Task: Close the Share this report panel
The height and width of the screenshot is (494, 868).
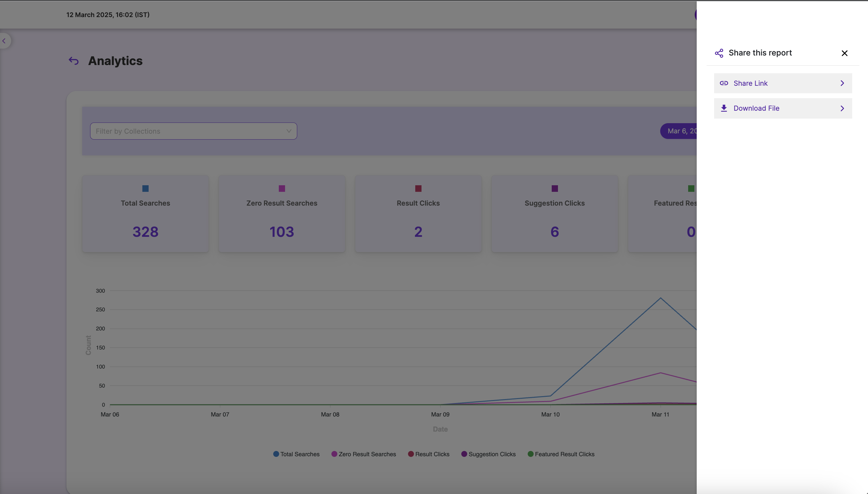Action: 844,53
